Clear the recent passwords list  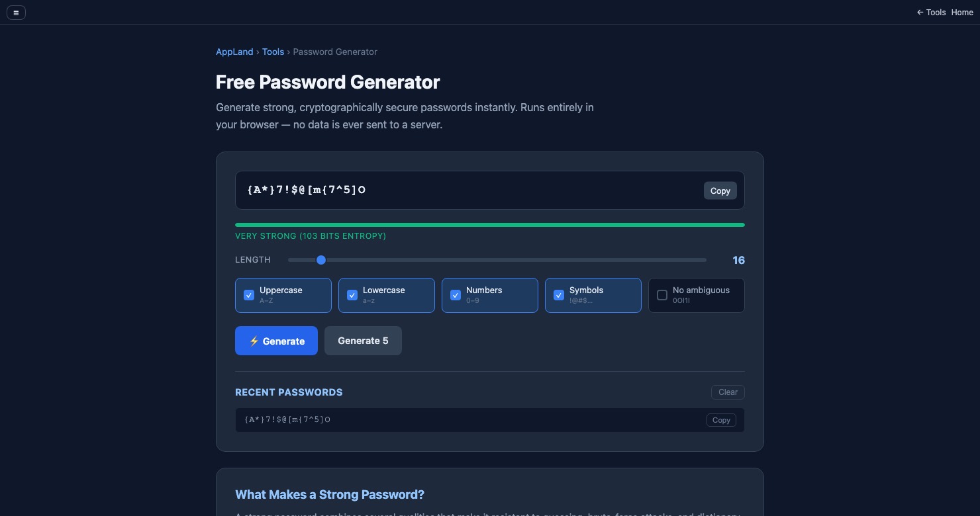728,392
